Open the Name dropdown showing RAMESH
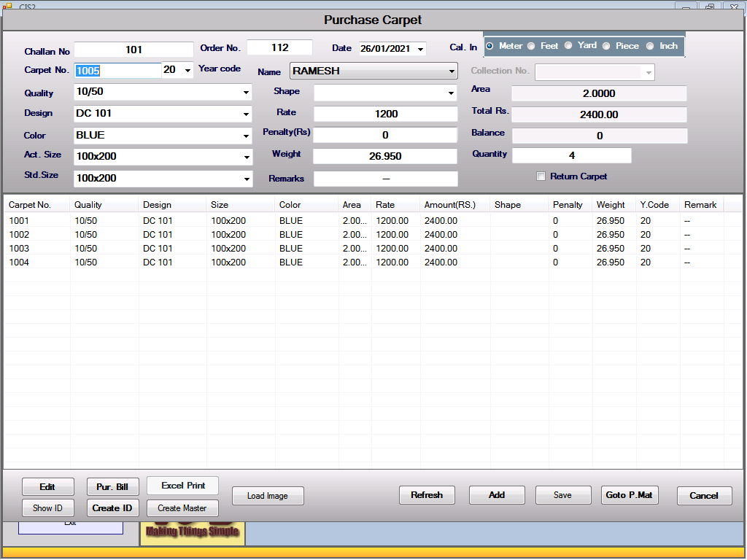 coord(452,71)
